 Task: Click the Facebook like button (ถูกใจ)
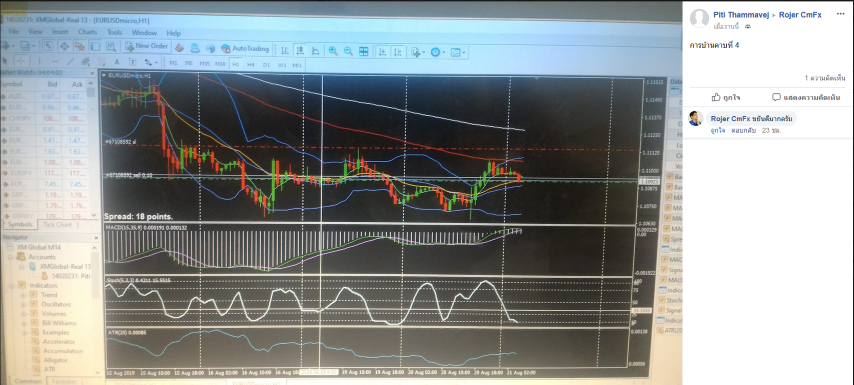[x=725, y=97]
